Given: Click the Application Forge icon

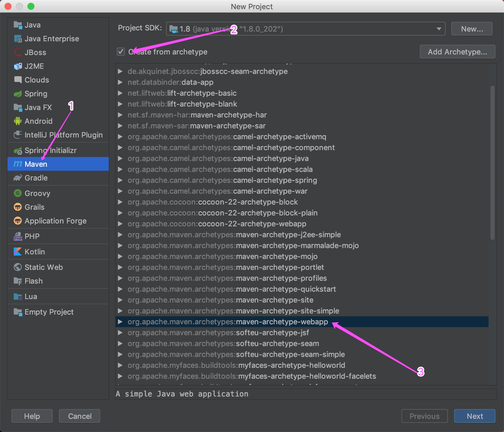Looking at the screenshot, I should 18,221.
